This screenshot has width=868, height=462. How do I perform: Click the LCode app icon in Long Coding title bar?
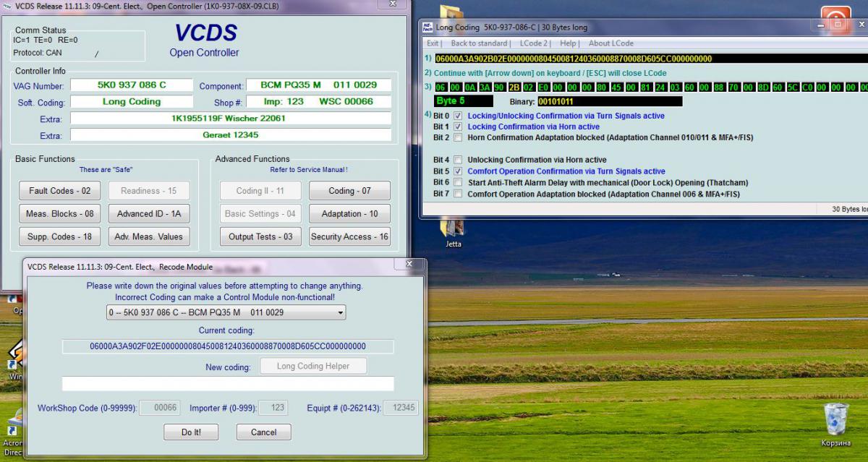(x=427, y=27)
